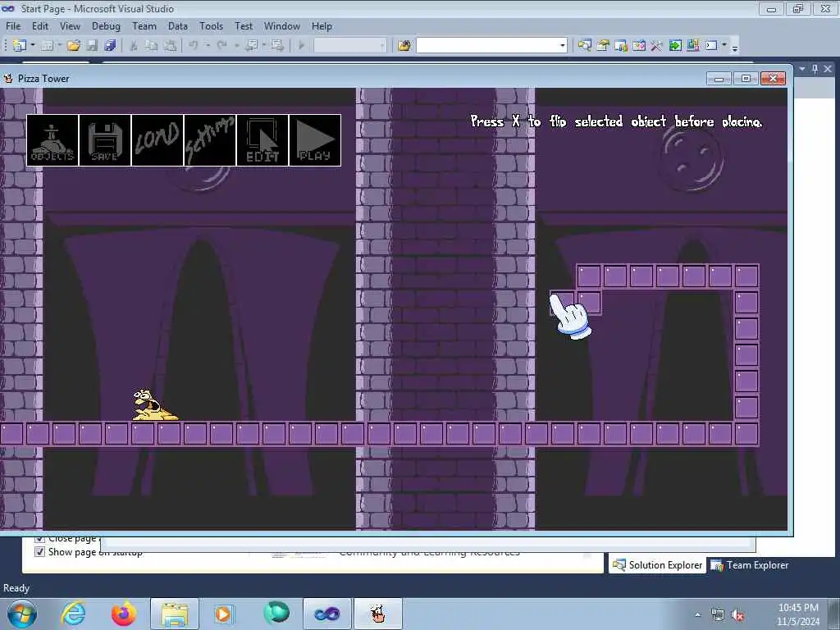Click the Save icon in Visual Studio toolbar
Viewport: 840px width, 630px height.
pyautogui.click(x=92, y=46)
